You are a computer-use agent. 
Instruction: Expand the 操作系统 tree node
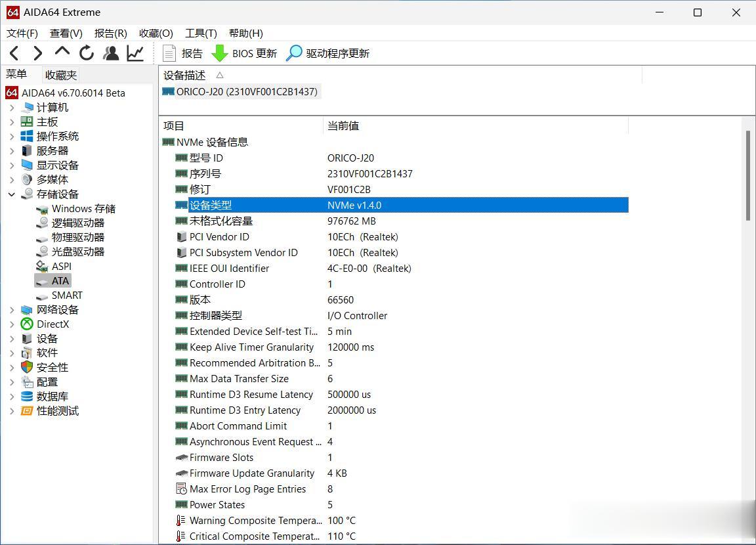click(x=12, y=136)
